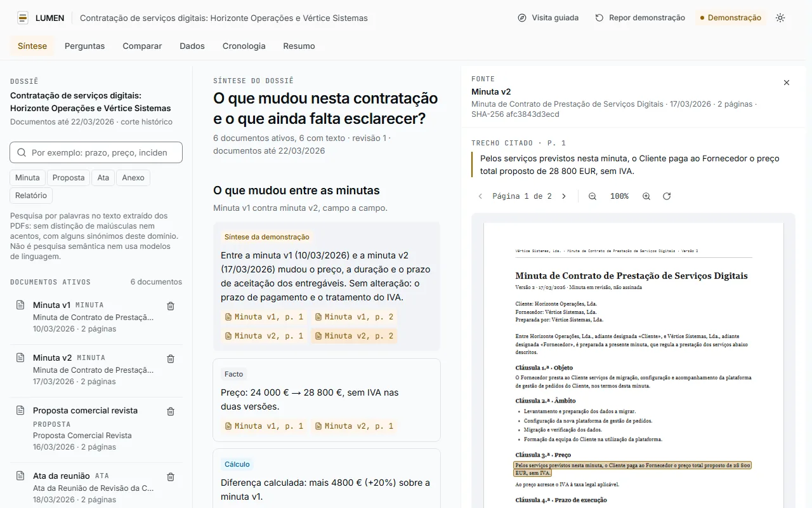
Task: Delete the Minuta v1 document
Action: pos(171,306)
